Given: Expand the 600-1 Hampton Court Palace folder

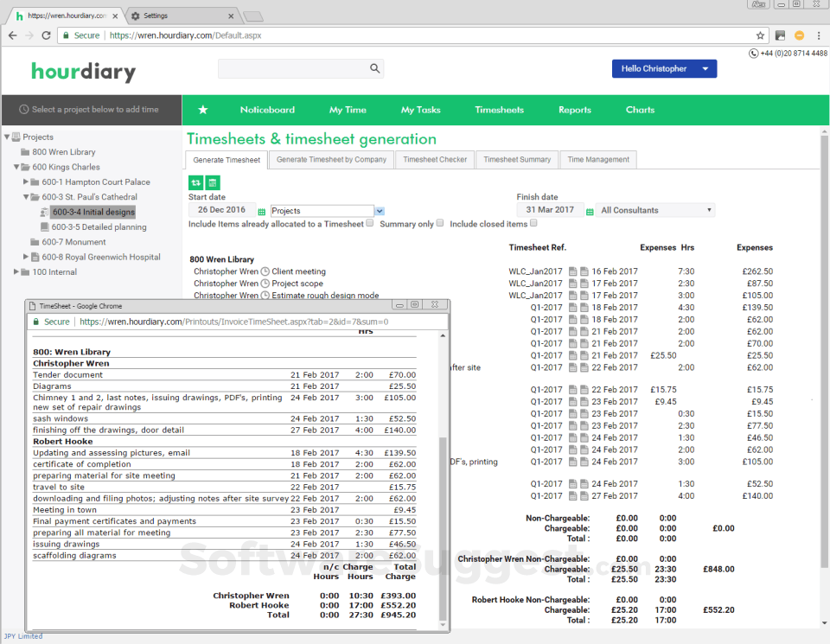Looking at the screenshot, I should pyautogui.click(x=26, y=182).
